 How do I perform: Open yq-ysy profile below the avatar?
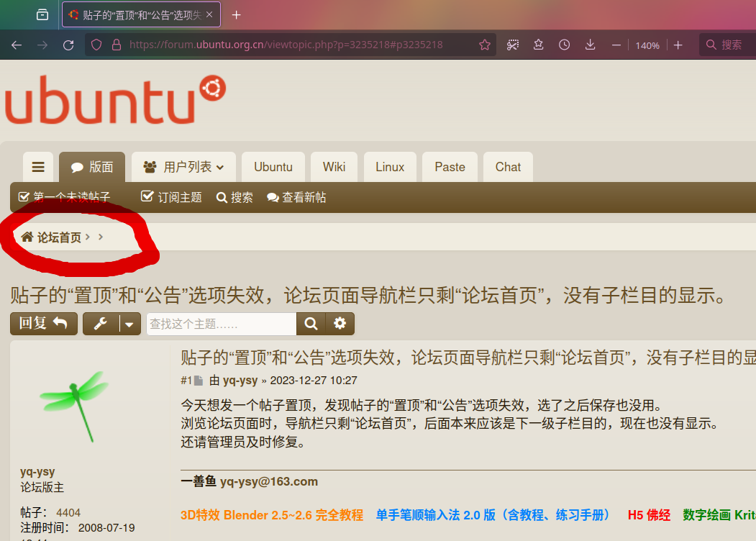[37, 471]
